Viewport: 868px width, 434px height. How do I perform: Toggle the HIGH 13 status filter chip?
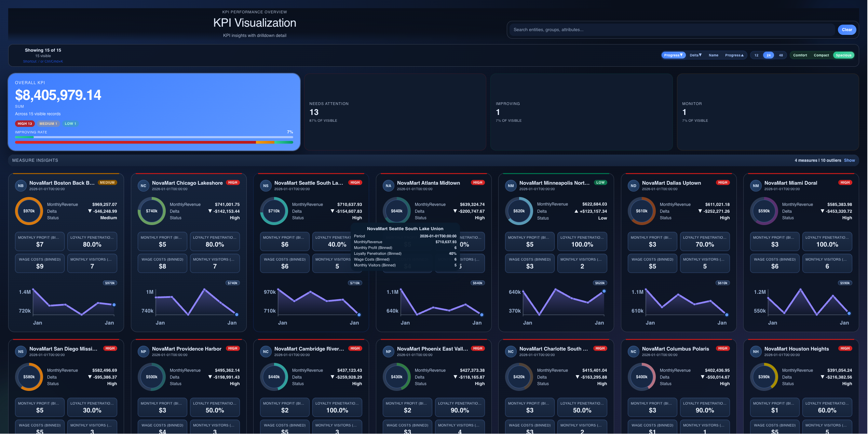[x=25, y=124]
